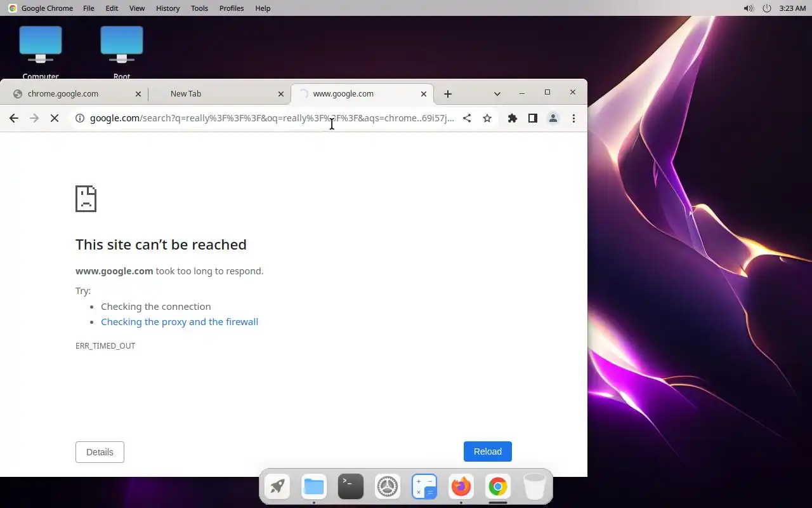
Task: Open the Computer desktop icon
Action: pyautogui.click(x=41, y=54)
